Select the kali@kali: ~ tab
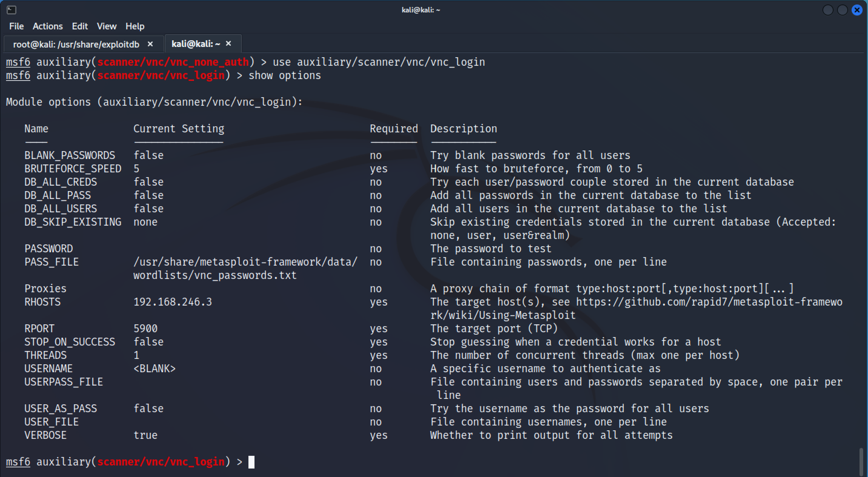The image size is (868, 477). tap(195, 44)
